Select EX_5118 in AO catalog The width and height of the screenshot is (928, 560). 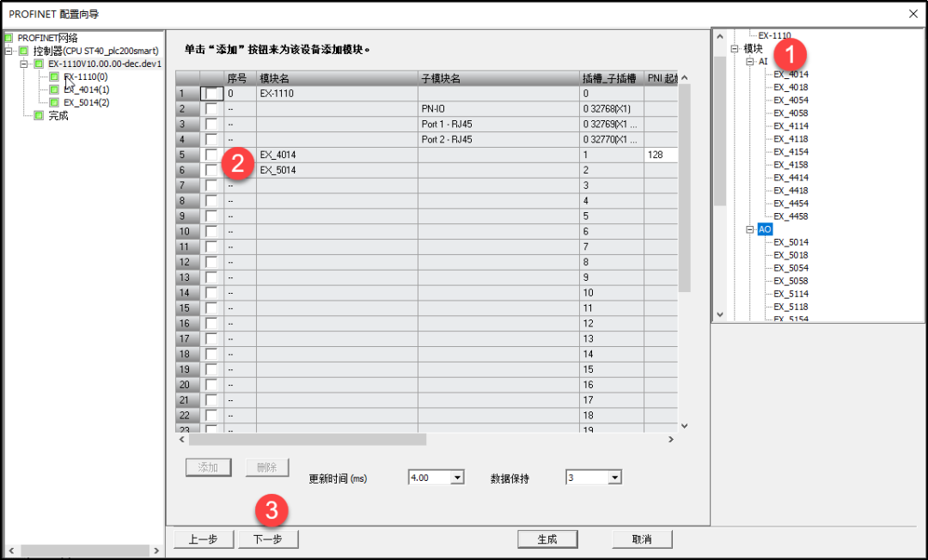click(791, 307)
